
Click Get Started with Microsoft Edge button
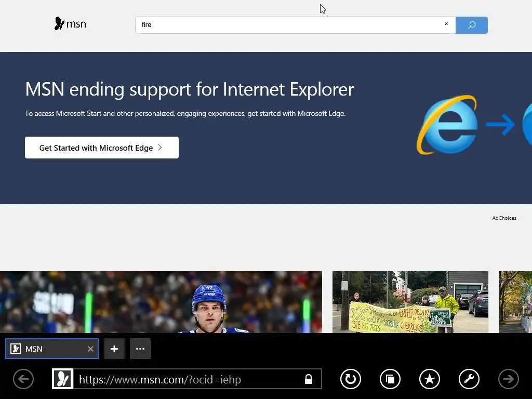(102, 148)
